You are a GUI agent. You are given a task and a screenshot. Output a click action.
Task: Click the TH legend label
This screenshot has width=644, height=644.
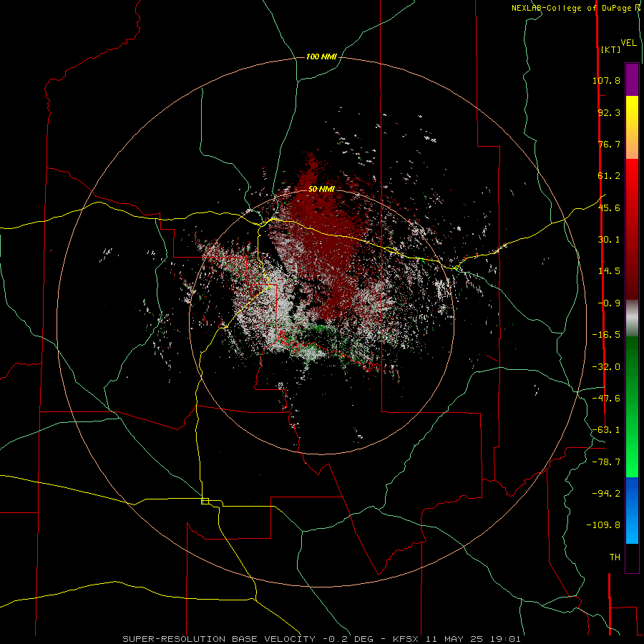tap(615, 557)
